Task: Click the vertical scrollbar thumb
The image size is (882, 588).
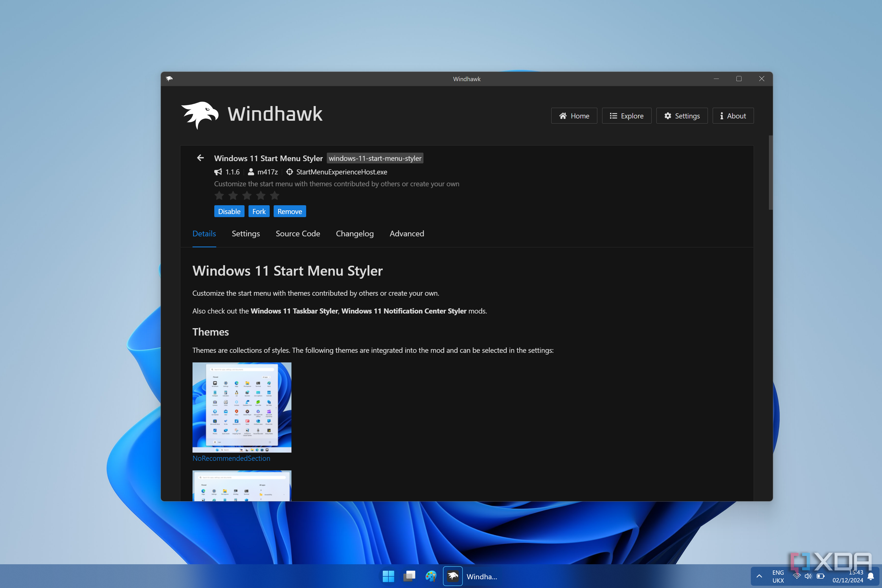Action: coord(771,172)
